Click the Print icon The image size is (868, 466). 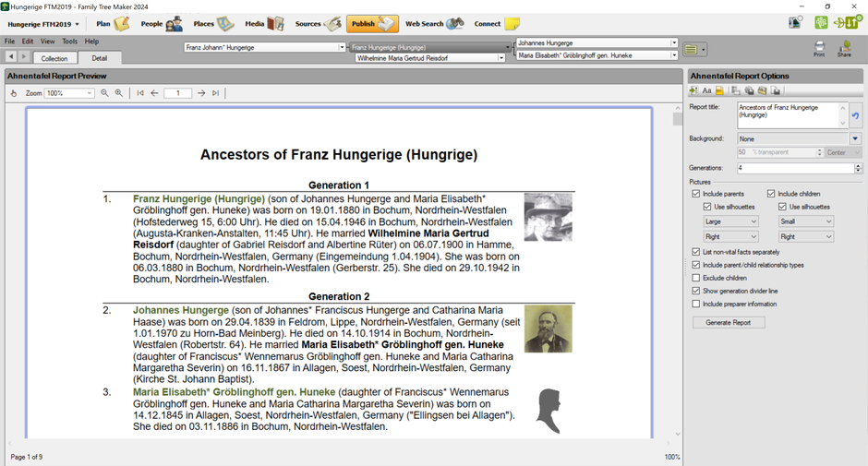point(819,49)
